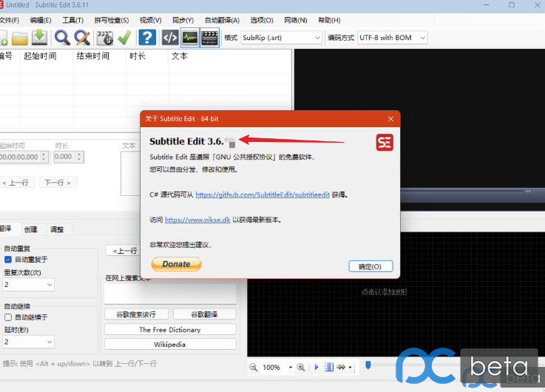Click the green double-arrow icon in waveform toolbar
545x392 pixels.
click(x=341, y=367)
